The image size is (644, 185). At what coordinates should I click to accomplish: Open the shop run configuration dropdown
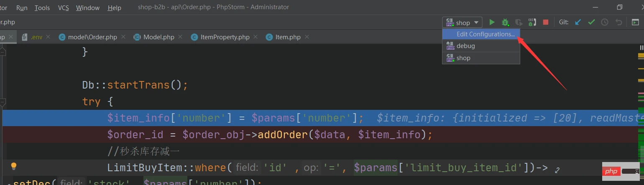[462, 23]
